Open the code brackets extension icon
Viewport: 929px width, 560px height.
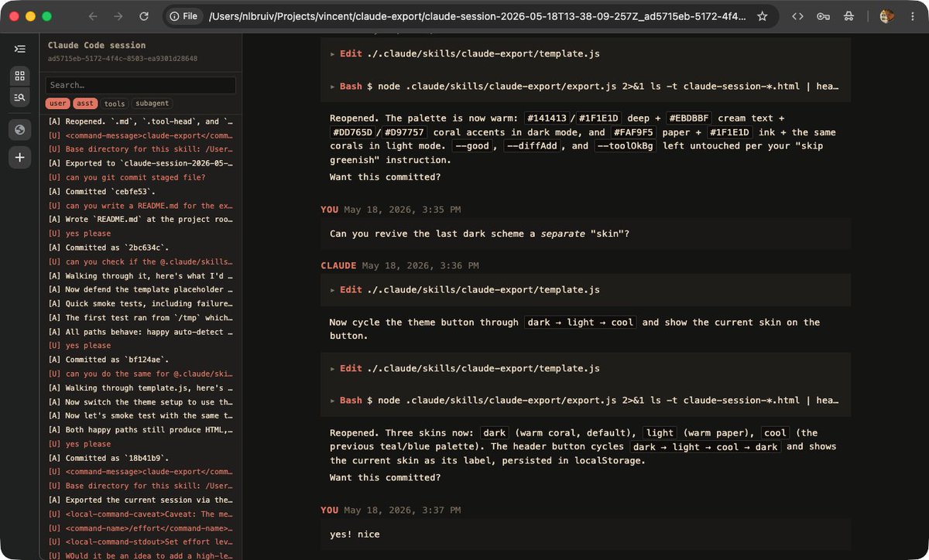click(x=797, y=16)
